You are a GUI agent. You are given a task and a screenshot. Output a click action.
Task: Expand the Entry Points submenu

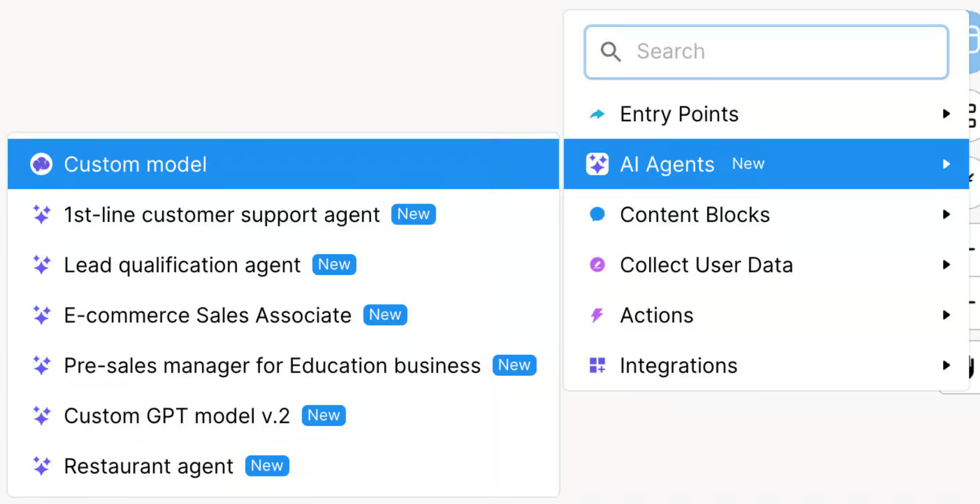(x=947, y=114)
